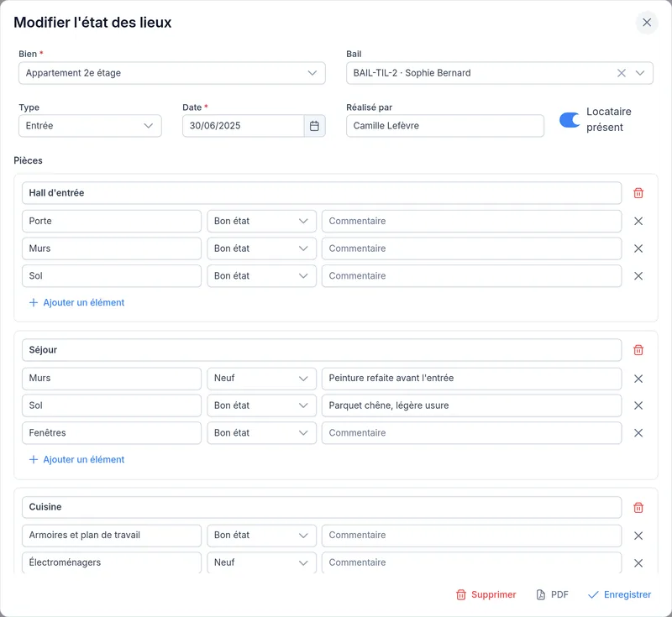Close the Modifier l'état des lieux dialog
The width and height of the screenshot is (672, 617).
(x=647, y=23)
